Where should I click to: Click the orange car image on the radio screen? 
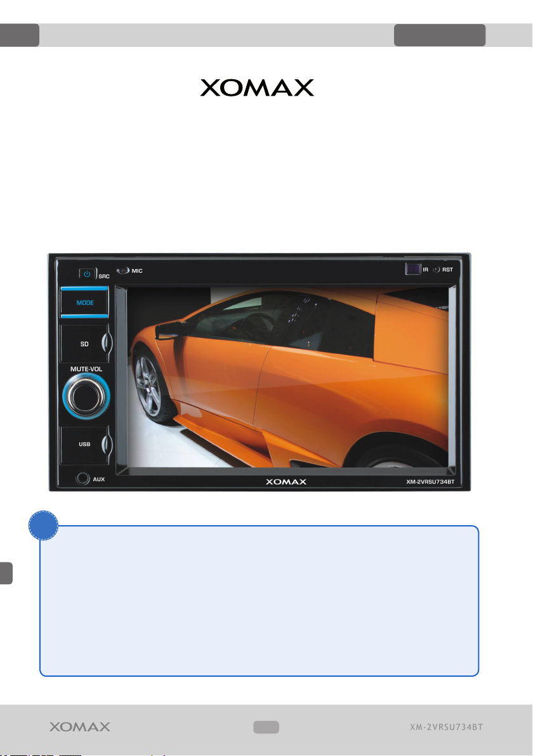287,377
